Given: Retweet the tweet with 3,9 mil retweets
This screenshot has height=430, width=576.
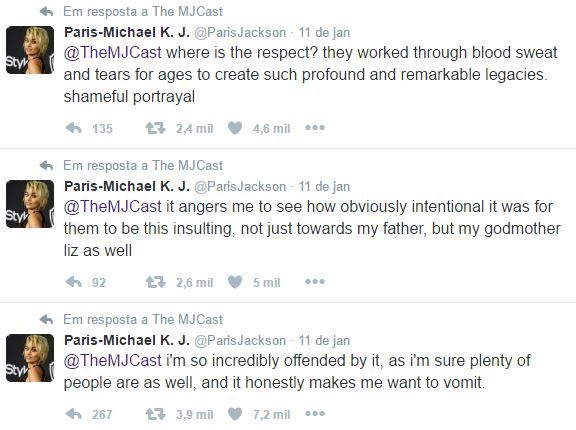Looking at the screenshot, I should coord(156,414).
